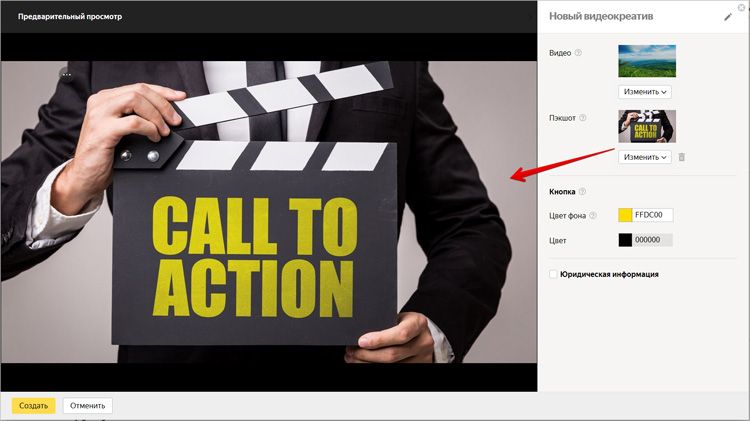Click the landscape video thumbnail

point(647,61)
